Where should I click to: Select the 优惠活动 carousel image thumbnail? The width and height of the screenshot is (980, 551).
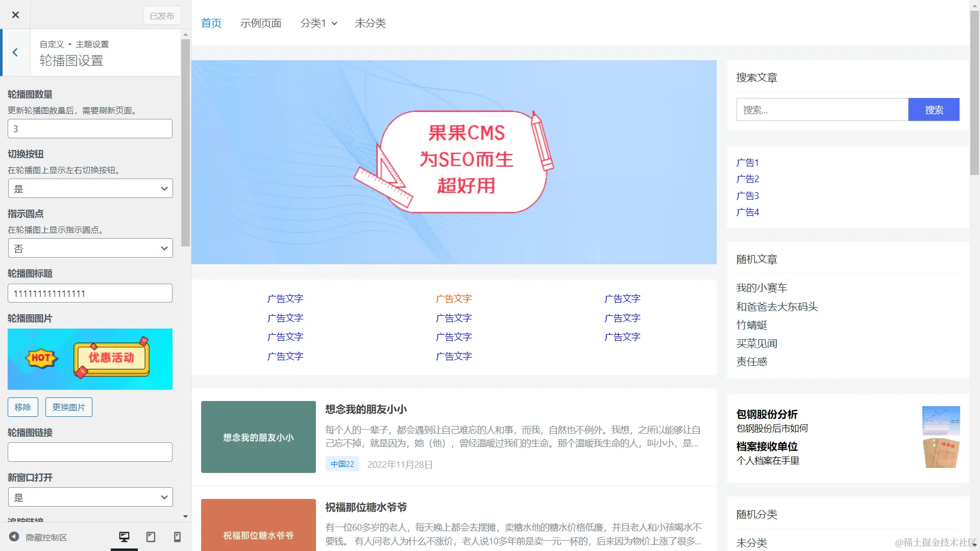(x=90, y=359)
